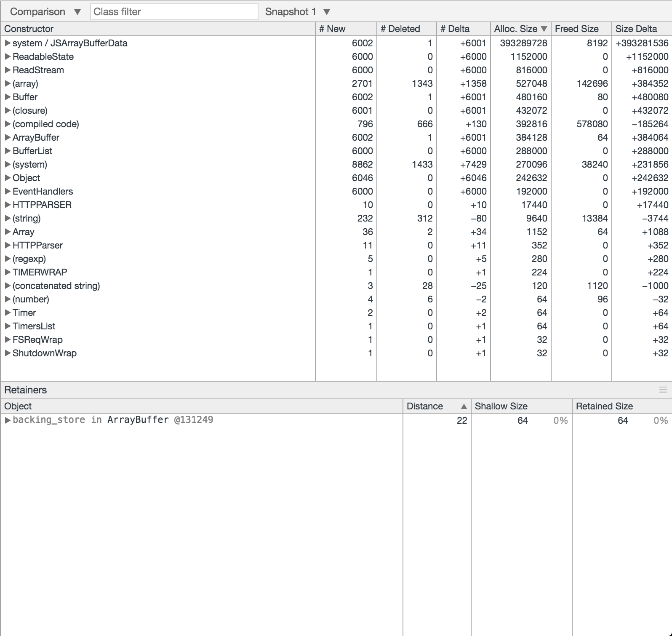The image size is (672, 636).
Task: Expand the TIMERWRAP row
Action: 8,272
